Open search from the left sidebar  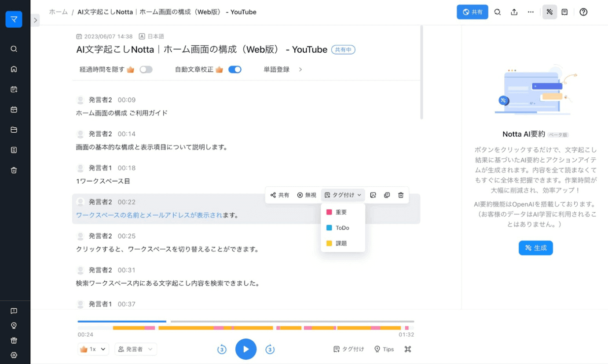pyautogui.click(x=14, y=49)
